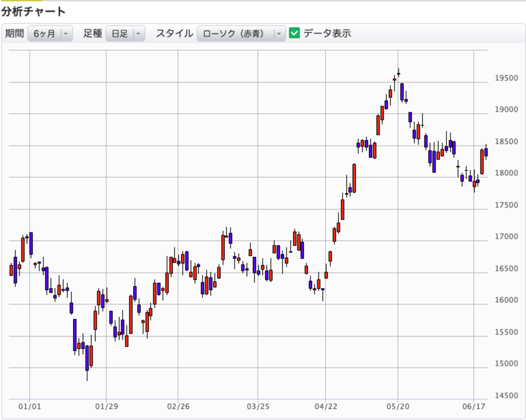Select the 01/29 date axis label
The width and height of the screenshot is (526, 420).
pos(106,406)
